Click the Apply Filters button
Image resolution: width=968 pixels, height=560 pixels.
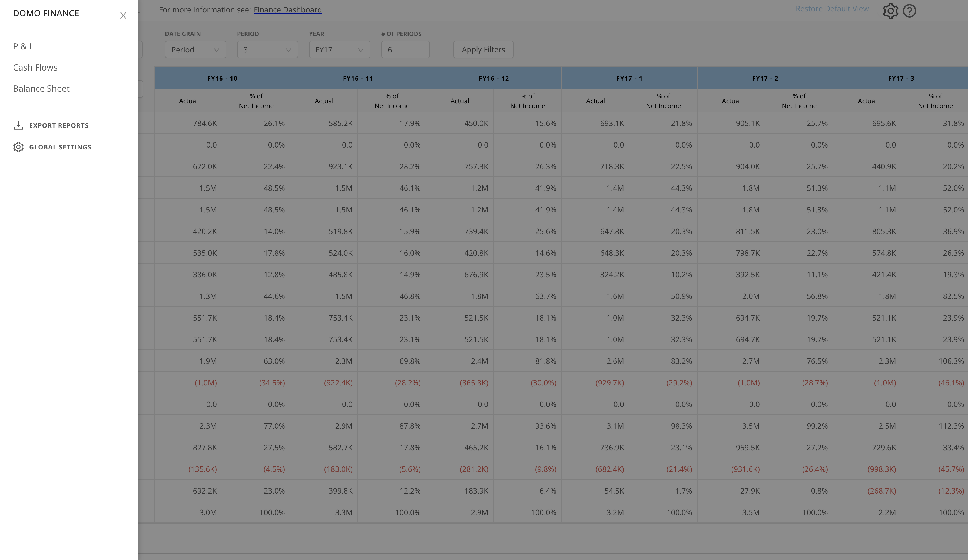point(483,49)
